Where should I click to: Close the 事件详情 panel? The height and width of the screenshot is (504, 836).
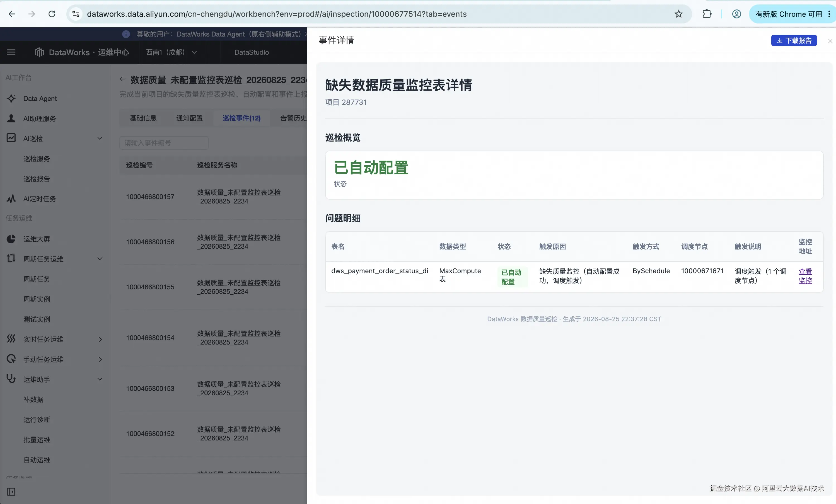click(830, 41)
